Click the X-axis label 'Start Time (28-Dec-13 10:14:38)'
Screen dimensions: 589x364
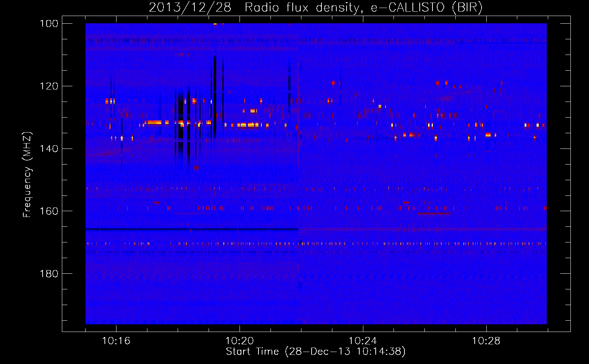[316, 352]
